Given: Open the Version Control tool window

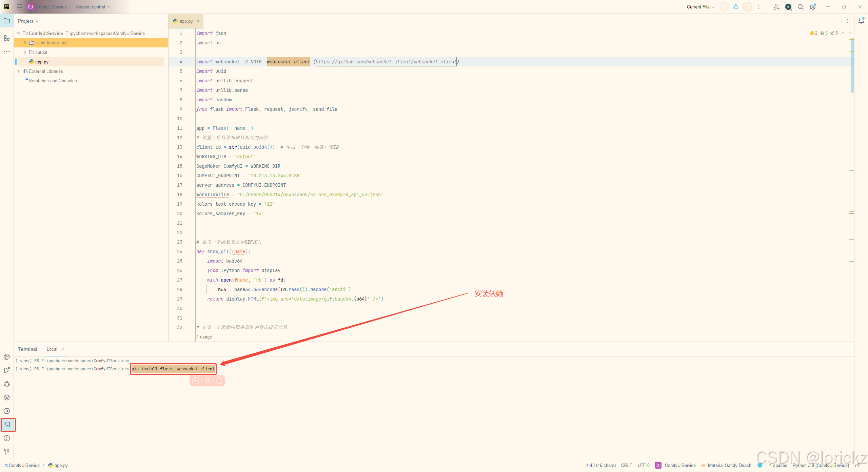Looking at the screenshot, I should tap(7, 452).
